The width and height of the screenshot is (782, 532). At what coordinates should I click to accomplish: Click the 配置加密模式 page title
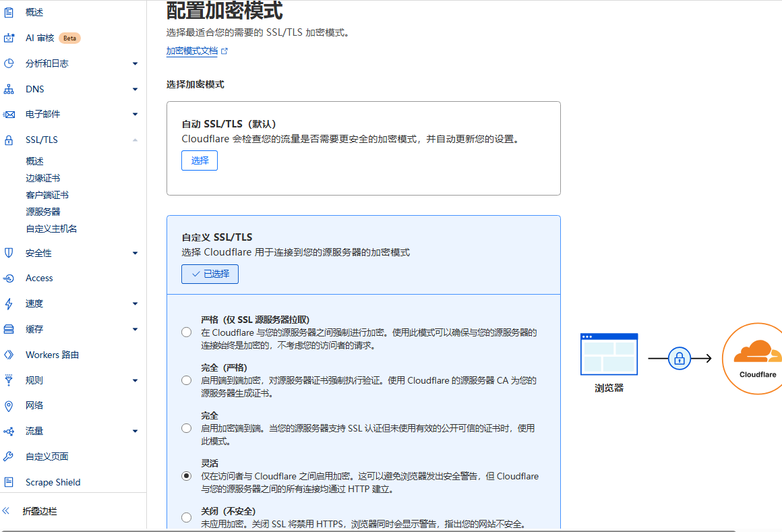[x=224, y=10]
